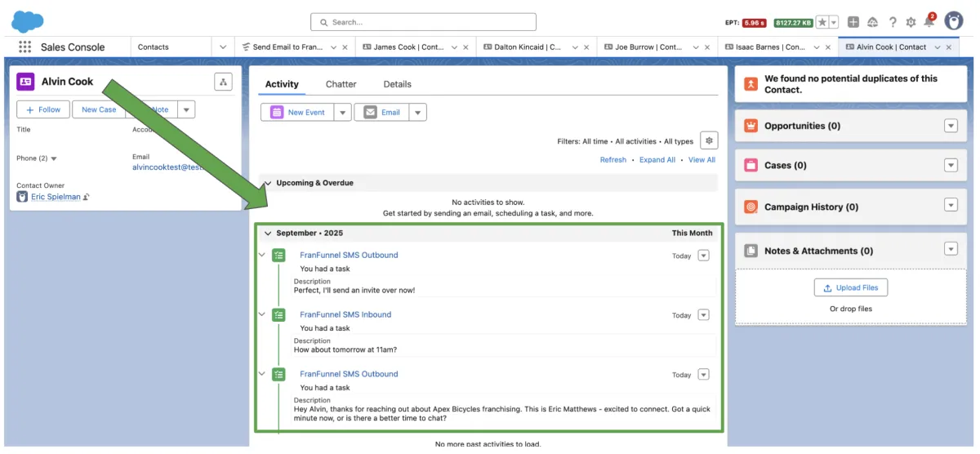Open the alvincooktest email link
The width and height of the screenshot is (980, 454).
point(167,167)
